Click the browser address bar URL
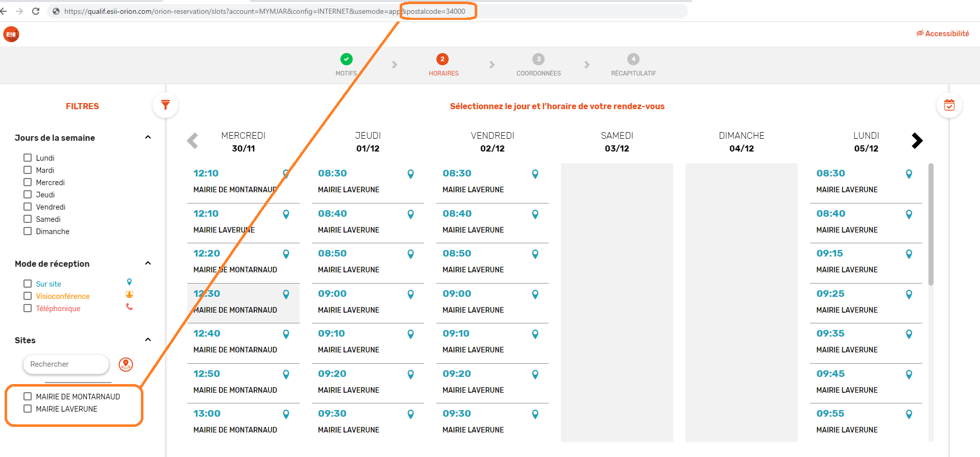 (x=264, y=11)
